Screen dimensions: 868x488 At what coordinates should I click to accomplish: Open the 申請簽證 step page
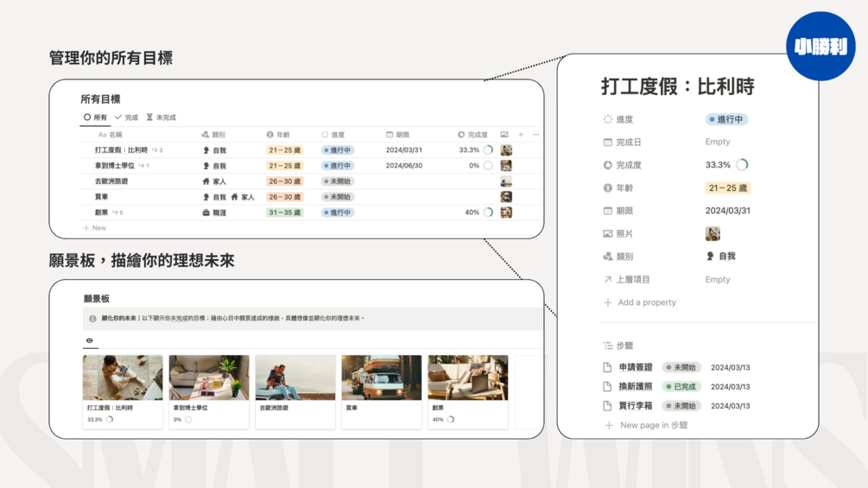point(636,367)
